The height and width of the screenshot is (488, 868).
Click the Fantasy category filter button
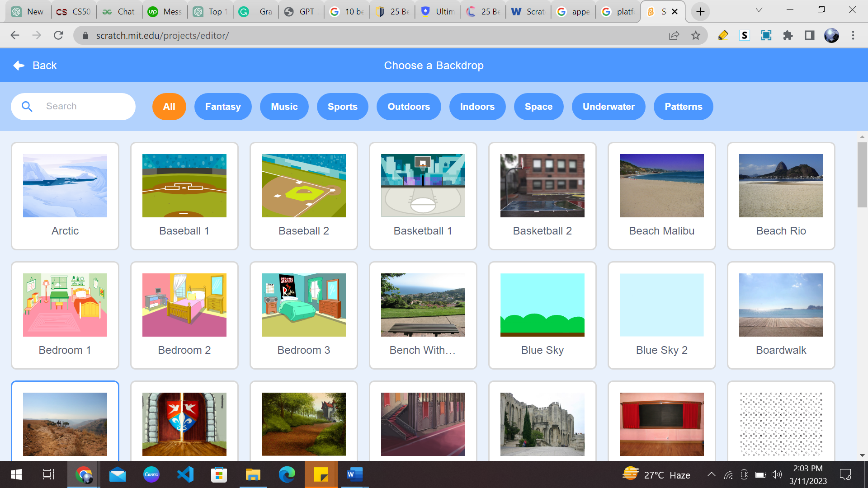223,107
